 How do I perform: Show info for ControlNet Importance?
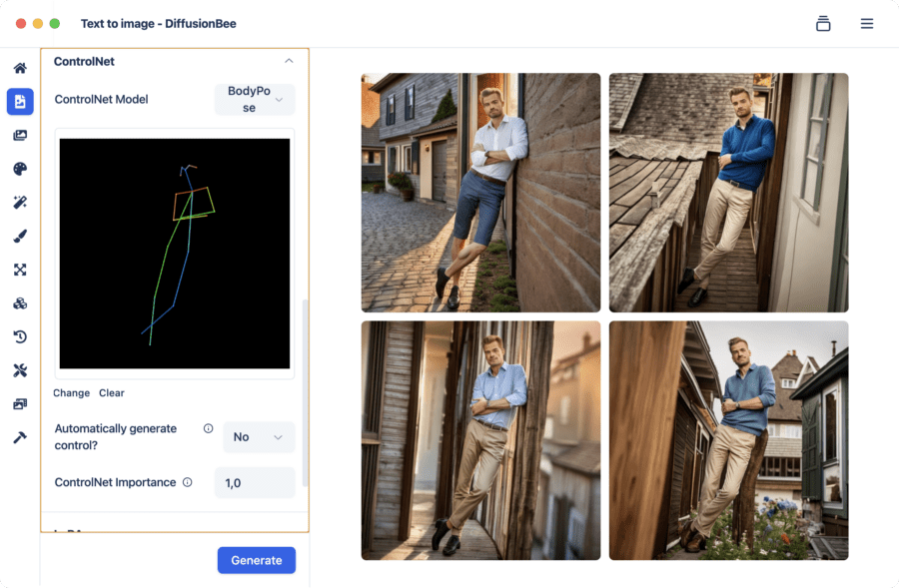187,482
